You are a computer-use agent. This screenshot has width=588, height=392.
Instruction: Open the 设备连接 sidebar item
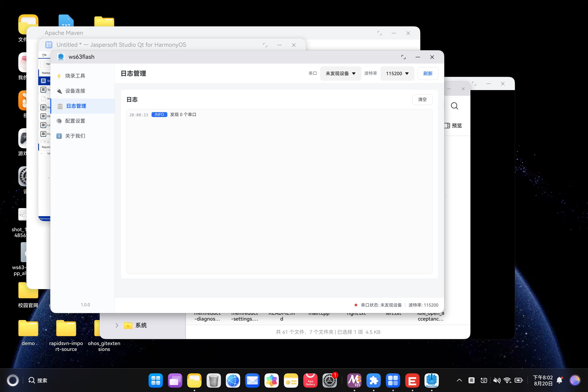pyautogui.click(x=83, y=91)
